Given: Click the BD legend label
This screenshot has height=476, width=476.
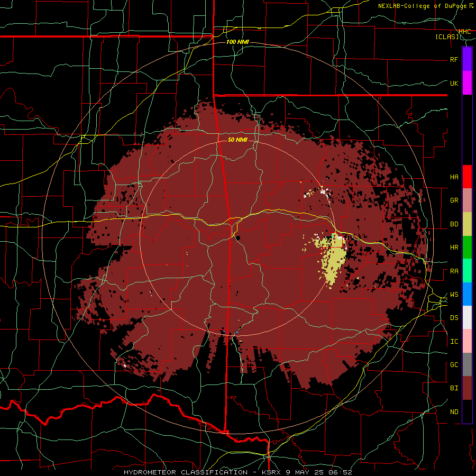Looking at the screenshot, I should [x=454, y=224].
